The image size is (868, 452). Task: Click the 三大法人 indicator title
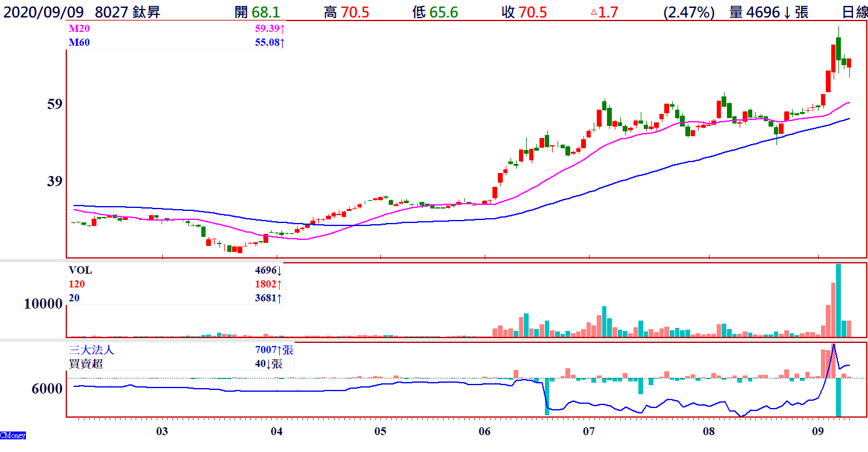tap(91, 350)
